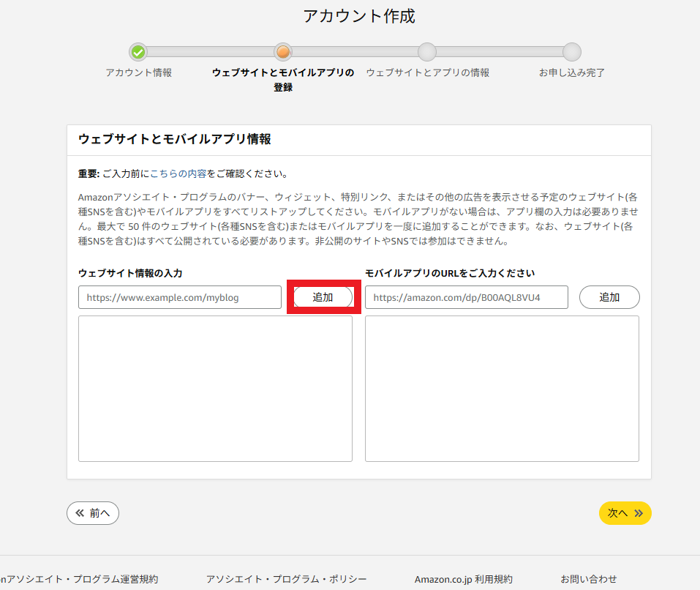700x590 pixels.
Task: Go back with the 前へ button
Action: click(x=93, y=513)
